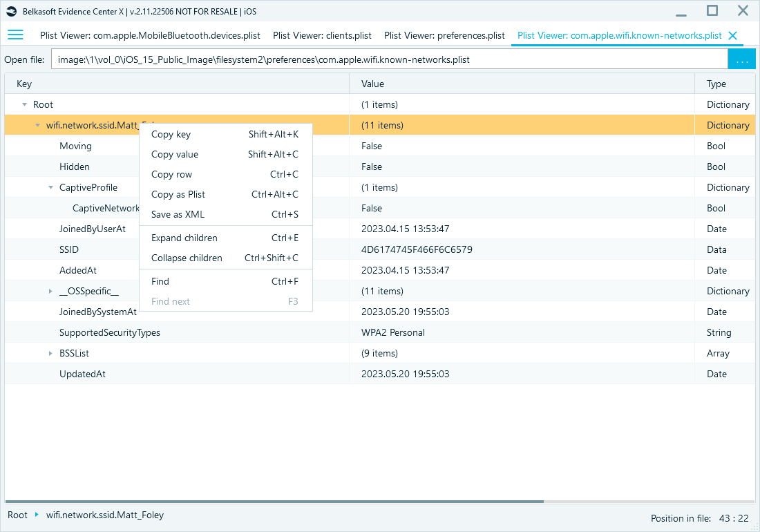Select the AddedAt key row
This screenshot has height=532, width=760.
78,270
